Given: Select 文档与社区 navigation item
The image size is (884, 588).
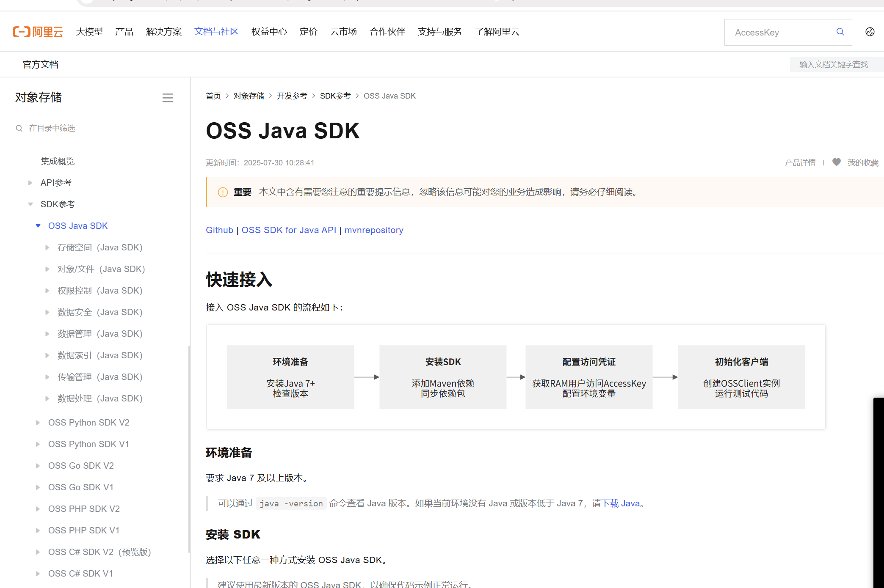Looking at the screenshot, I should coord(216,32).
